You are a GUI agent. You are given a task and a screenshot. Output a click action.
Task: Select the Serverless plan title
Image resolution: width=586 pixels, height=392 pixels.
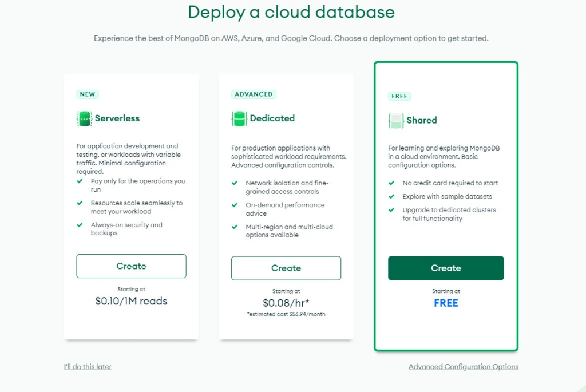[117, 118]
